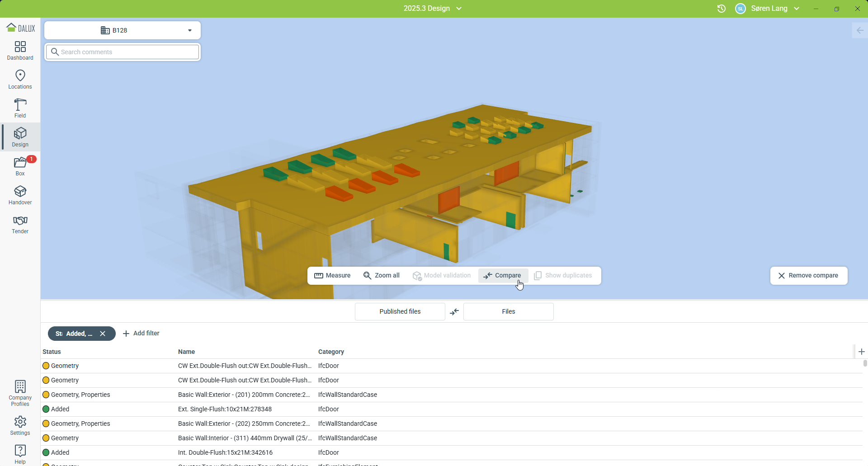Select the Files tab
The image size is (868, 466).
(x=508, y=312)
